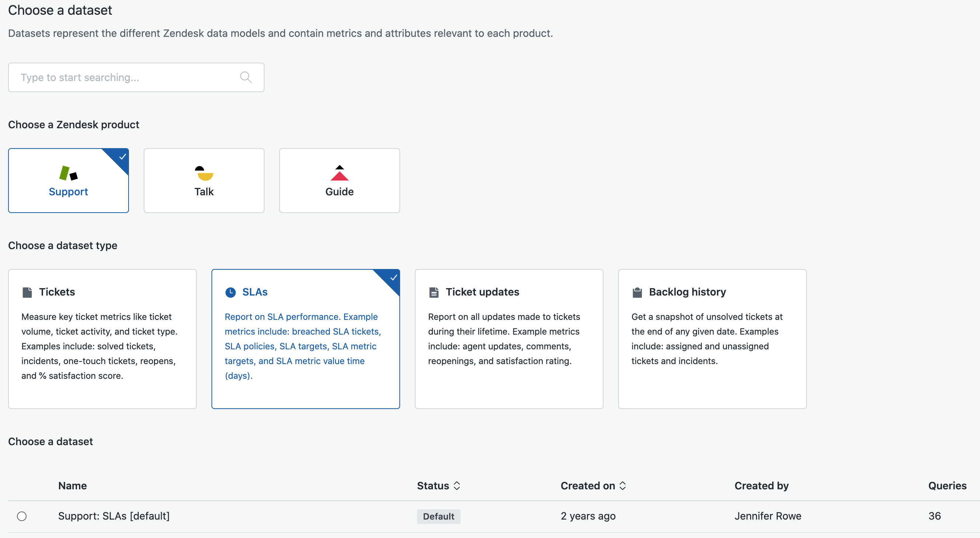980x538 pixels.
Task: Click the Default status badge
Action: 438,516
